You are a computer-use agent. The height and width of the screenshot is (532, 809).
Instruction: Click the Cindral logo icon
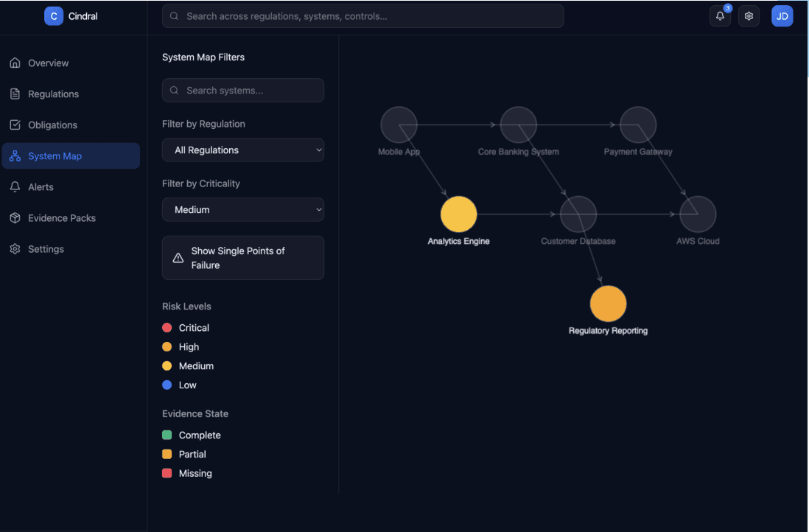pyautogui.click(x=53, y=15)
